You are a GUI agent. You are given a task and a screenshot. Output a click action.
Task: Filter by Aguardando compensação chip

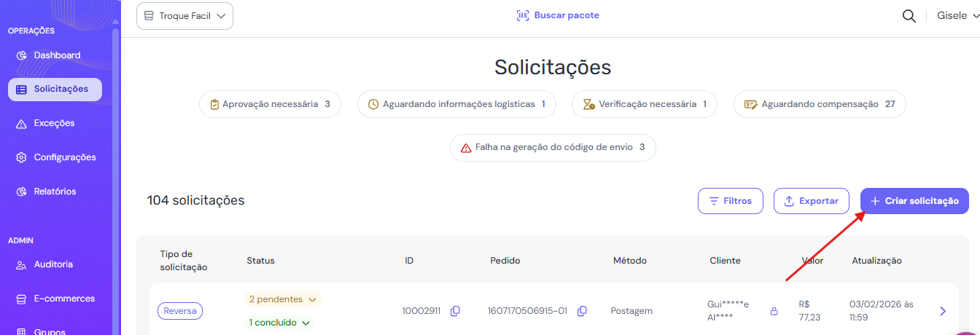pos(820,104)
